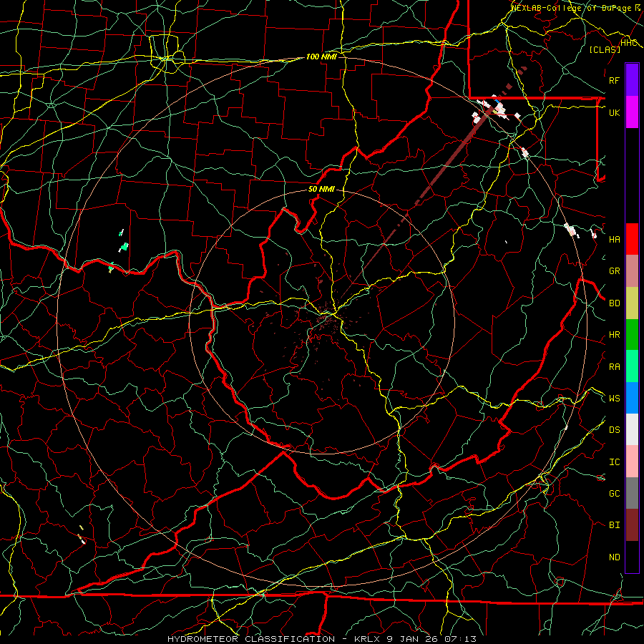Click the "HR" legend label
The image size is (644, 644).
click(614, 335)
